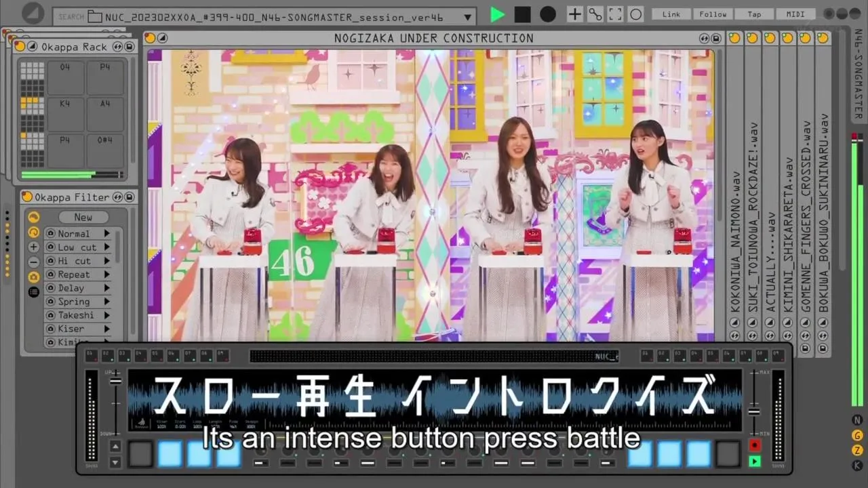Viewport: 868px width, 488px height.
Task: Click the save disk icon on Okappa Rack
Action: click(x=129, y=47)
